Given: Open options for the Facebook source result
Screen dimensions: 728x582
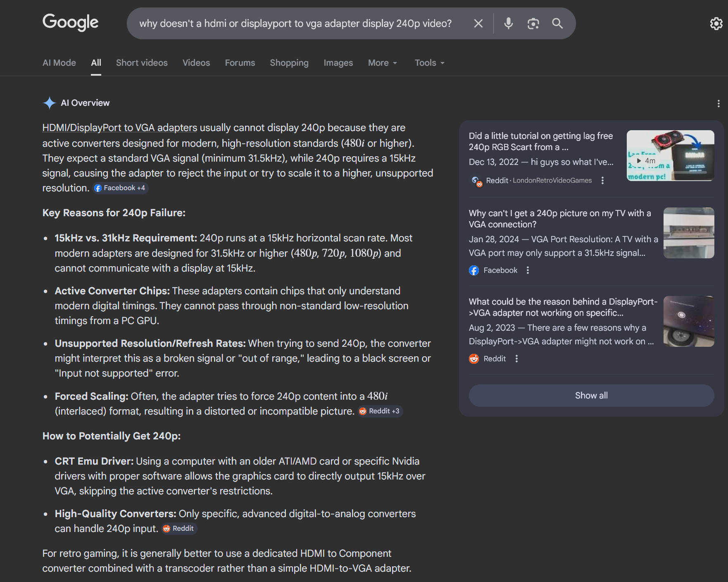Looking at the screenshot, I should click(528, 270).
